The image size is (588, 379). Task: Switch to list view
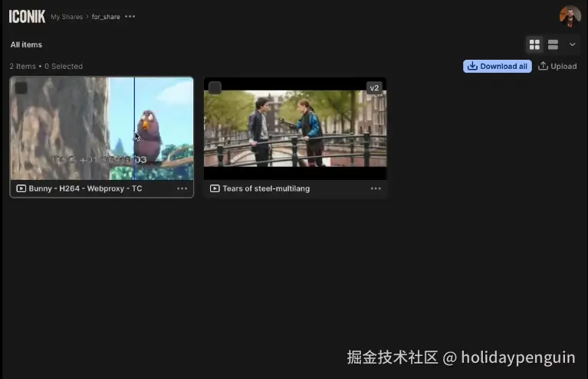pyautogui.click(x=553, y=44)
